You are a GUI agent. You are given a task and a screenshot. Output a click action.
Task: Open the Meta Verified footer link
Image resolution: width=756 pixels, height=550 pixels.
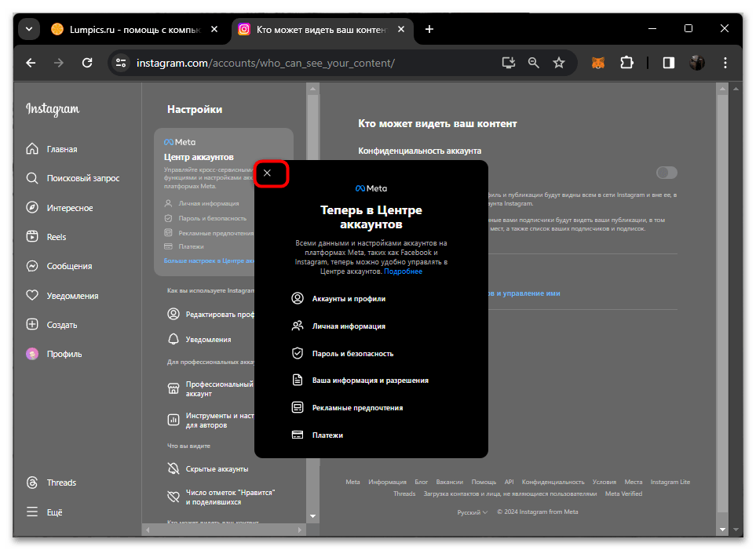tap(623, 494)
